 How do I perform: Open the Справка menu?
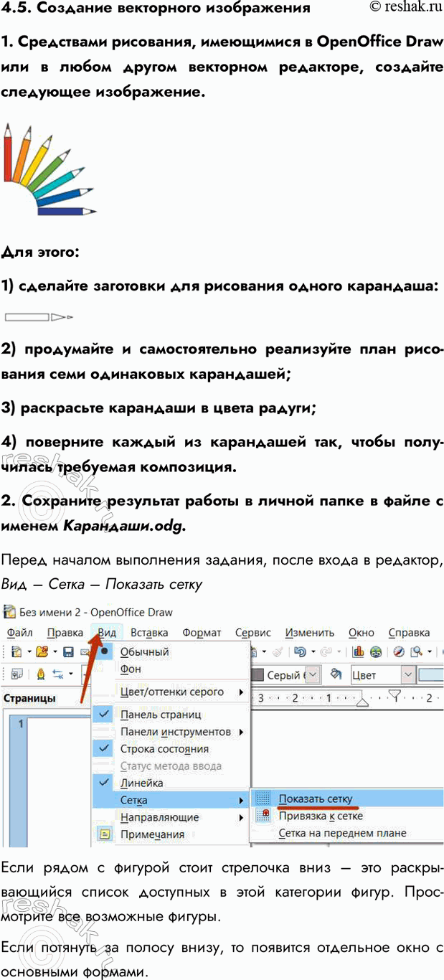[x=409, y=633]
